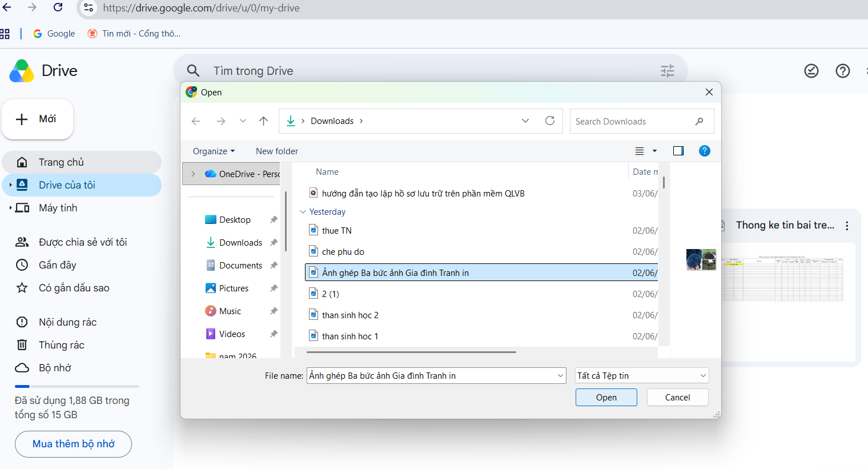Open 'Được chia sẻ với tôi'
The height and width of the screenshot is (469, 868).
pyautogui.click(x=82, y=242)
